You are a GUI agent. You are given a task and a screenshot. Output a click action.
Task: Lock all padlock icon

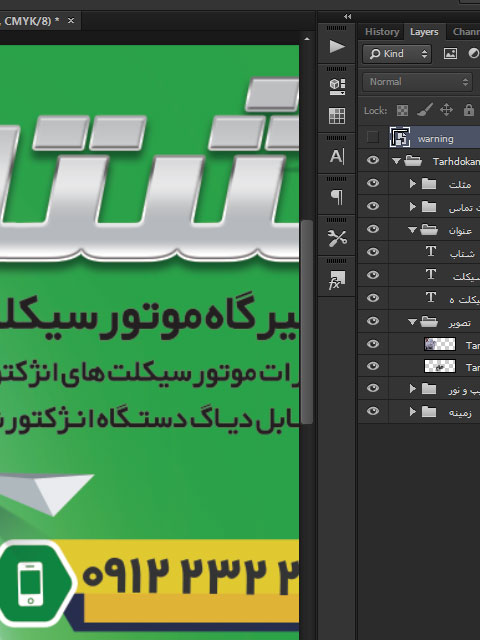coord(469,110)
